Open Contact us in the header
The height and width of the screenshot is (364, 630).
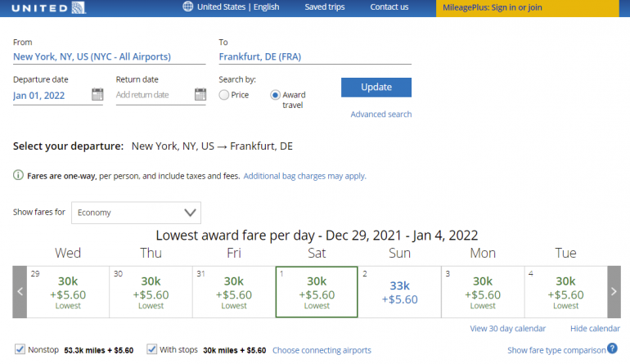[389, 7]
